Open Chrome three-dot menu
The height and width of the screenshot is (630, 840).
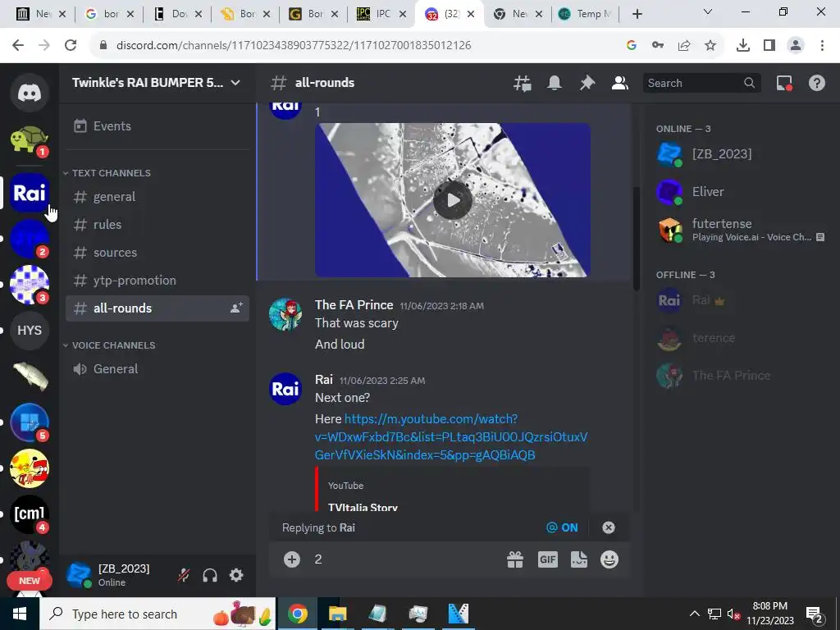tap(822, 46)
